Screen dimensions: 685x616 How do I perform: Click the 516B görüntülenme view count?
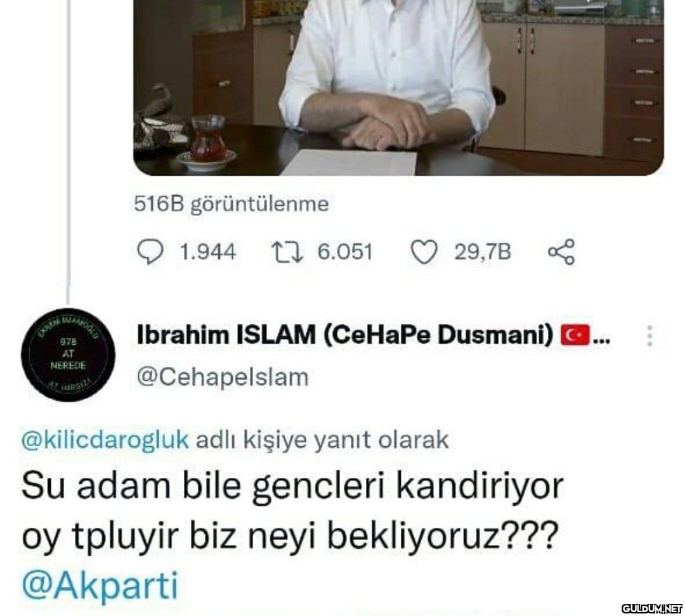coord(232,204)
